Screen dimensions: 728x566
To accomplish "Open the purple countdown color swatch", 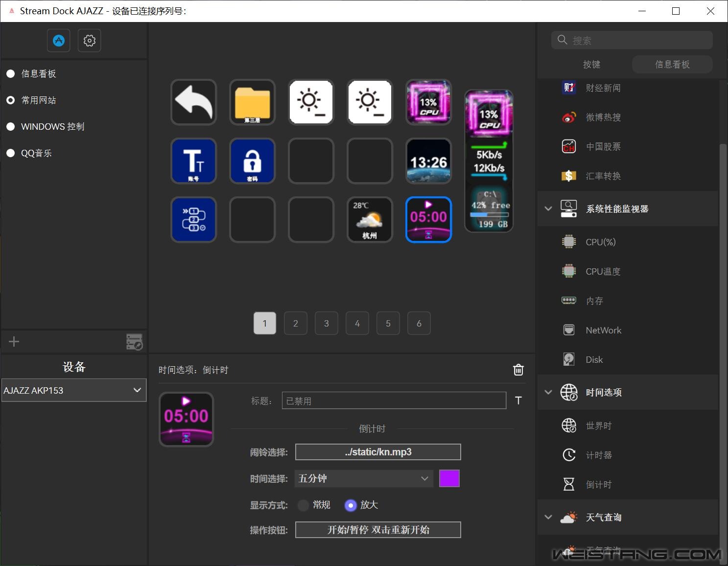I will [449, 478].
